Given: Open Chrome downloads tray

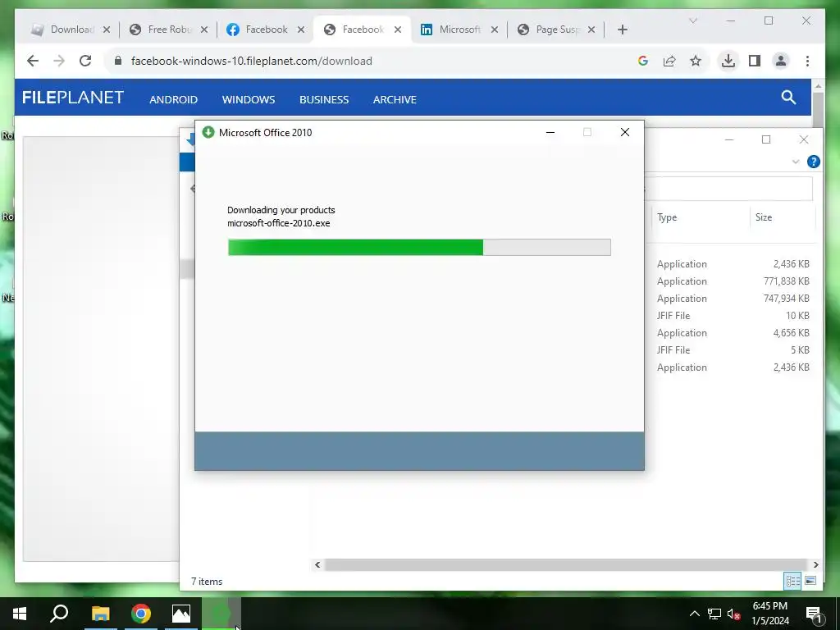Looking at the screenshot, I should (x=728, y=61).
